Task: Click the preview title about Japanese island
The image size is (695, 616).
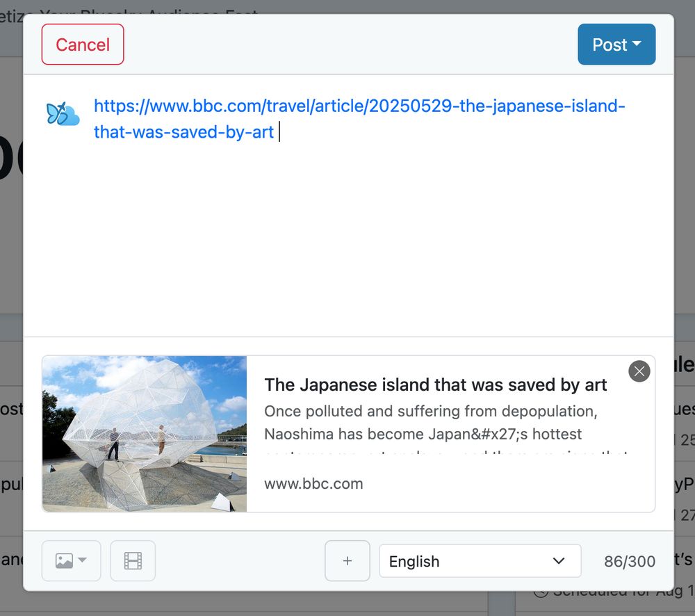Action: 435,385
